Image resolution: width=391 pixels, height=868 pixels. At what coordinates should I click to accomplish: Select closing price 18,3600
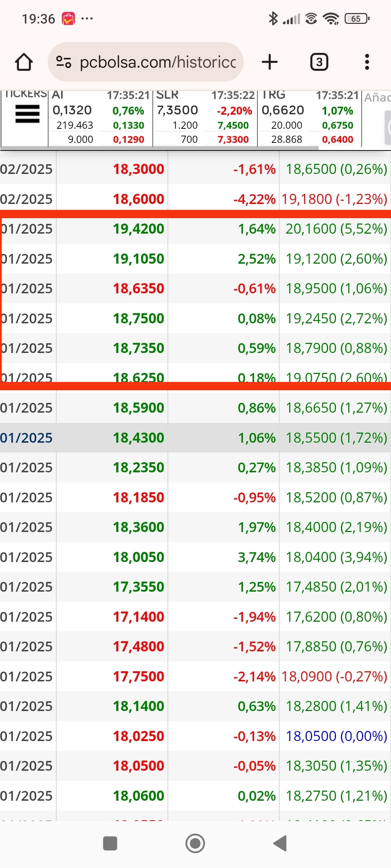tap(138, 527)
